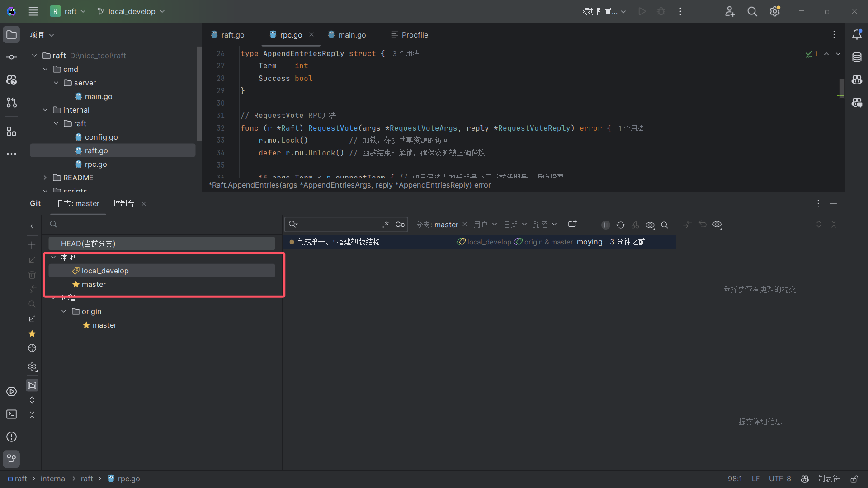Screen dimensions: 868x488
Task: Open the project view dropdown
Action: pyautogui.click(x=42, y=35)
